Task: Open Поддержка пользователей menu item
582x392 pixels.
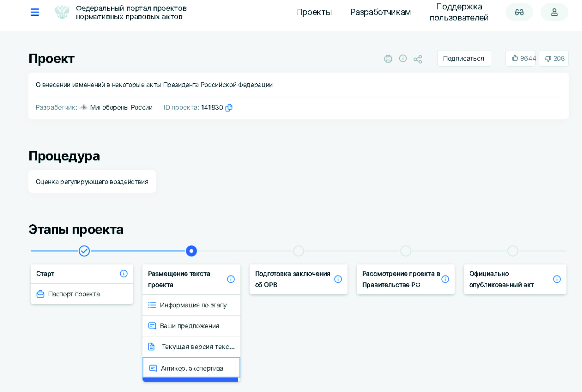Action: [459, 12]
